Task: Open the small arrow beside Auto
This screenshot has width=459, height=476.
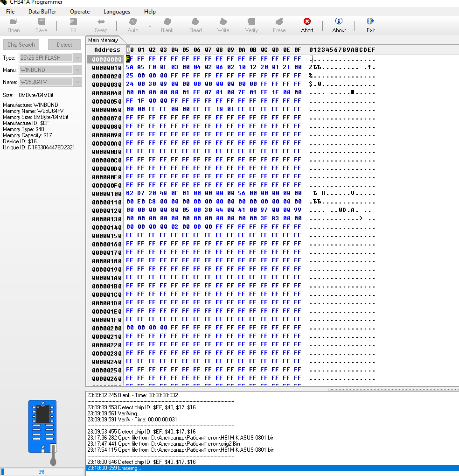Action: (x=150, y=26)
